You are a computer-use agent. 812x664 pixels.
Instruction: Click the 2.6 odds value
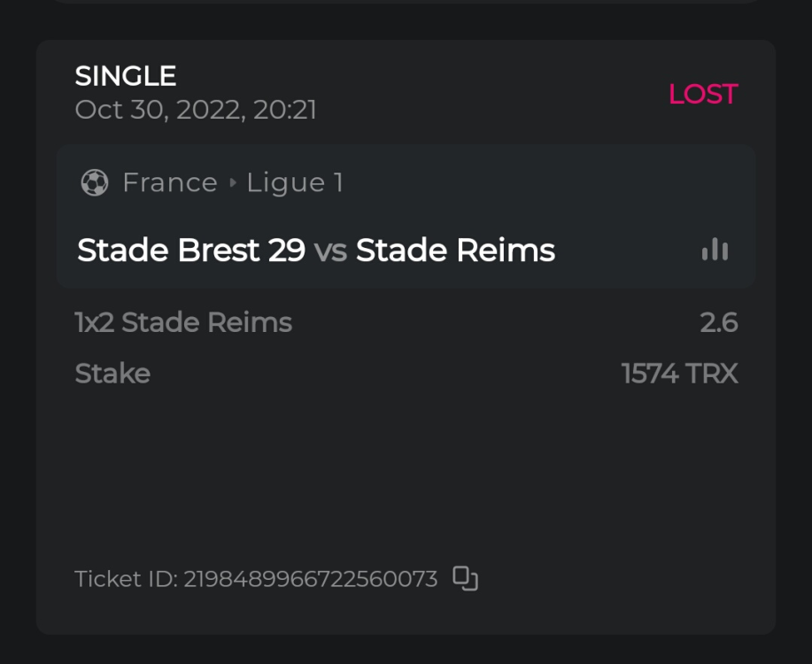[718, 322]
